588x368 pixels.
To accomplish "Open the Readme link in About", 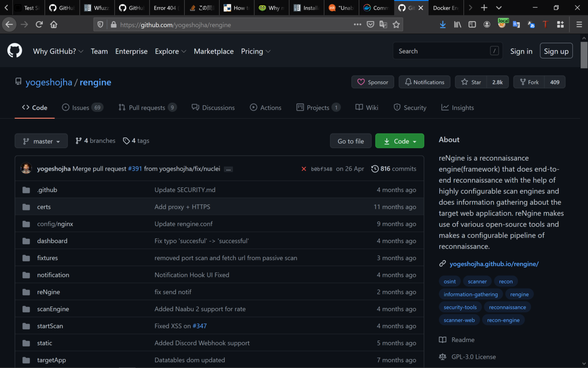I will coord(457,340).
